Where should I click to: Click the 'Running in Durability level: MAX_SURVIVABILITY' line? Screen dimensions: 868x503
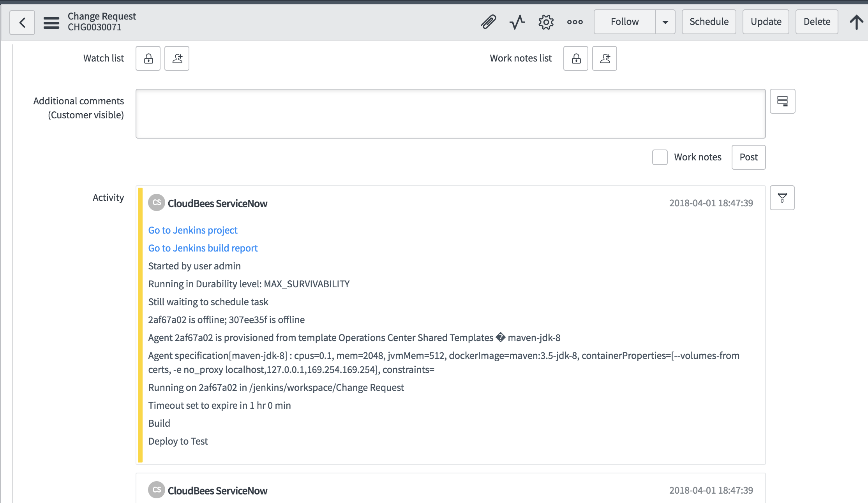tap(249, 284)
